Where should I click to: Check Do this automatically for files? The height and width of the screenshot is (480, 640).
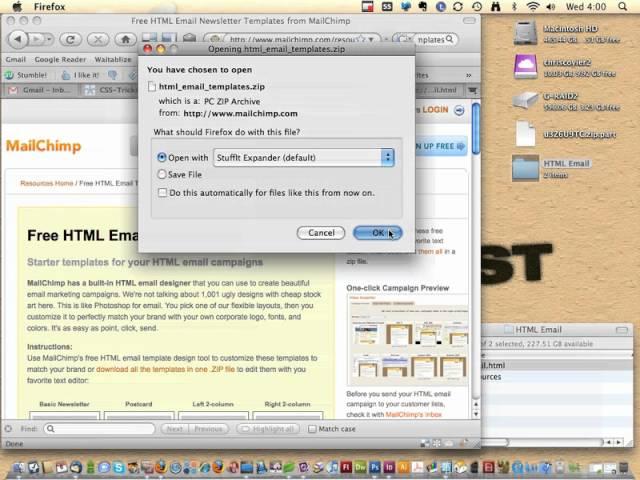162,192
